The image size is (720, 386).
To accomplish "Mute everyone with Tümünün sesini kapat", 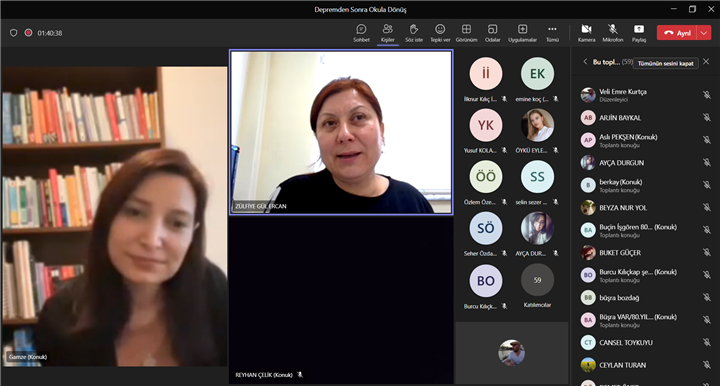I will (665, 63).
